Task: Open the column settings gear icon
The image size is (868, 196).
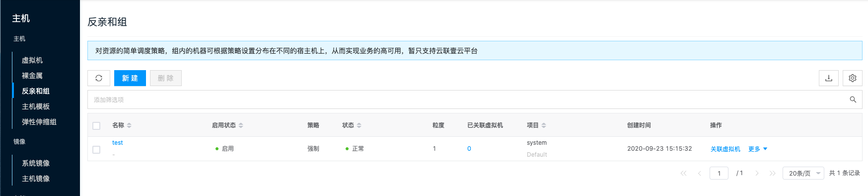Action: (x=853, y=78)
